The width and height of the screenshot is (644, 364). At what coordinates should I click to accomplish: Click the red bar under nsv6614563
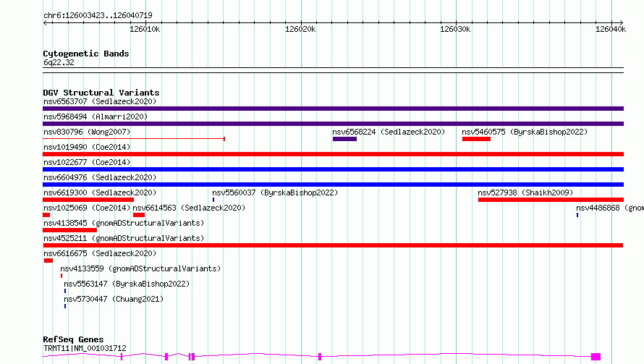[x=139, y=215]
